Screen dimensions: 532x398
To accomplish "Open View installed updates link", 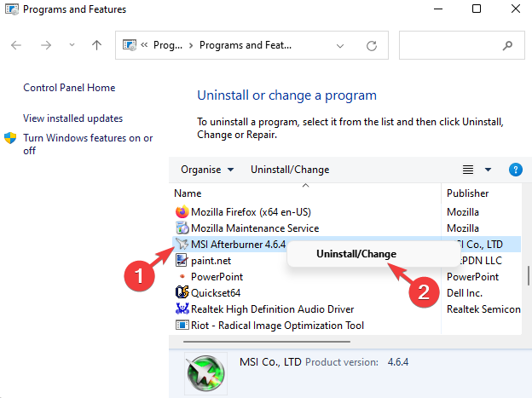I will click(x=73, y=118).
